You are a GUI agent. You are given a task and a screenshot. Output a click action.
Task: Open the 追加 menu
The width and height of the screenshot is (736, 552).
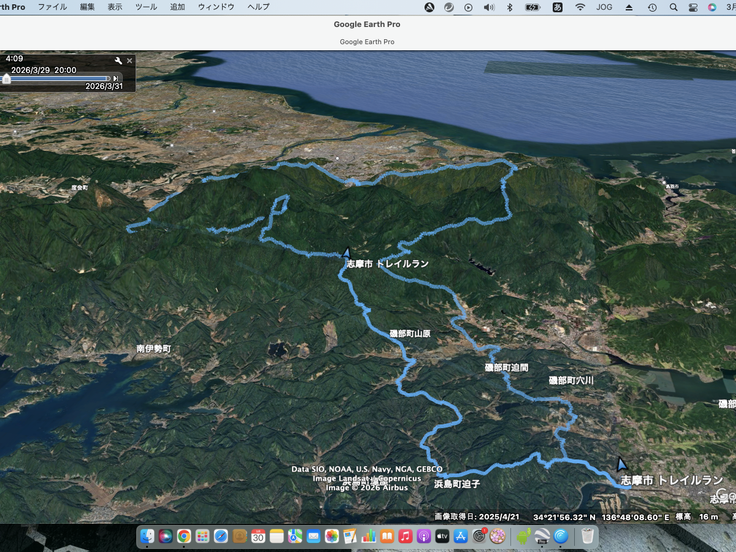(177, 7)
